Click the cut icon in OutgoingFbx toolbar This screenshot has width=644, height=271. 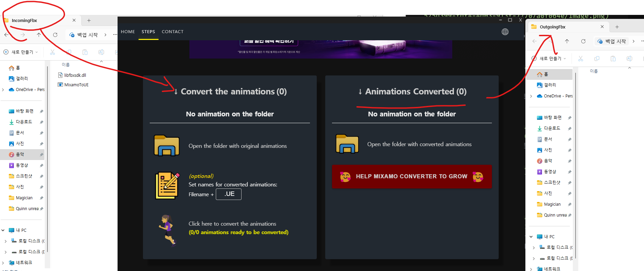click(x=580, y=59)
